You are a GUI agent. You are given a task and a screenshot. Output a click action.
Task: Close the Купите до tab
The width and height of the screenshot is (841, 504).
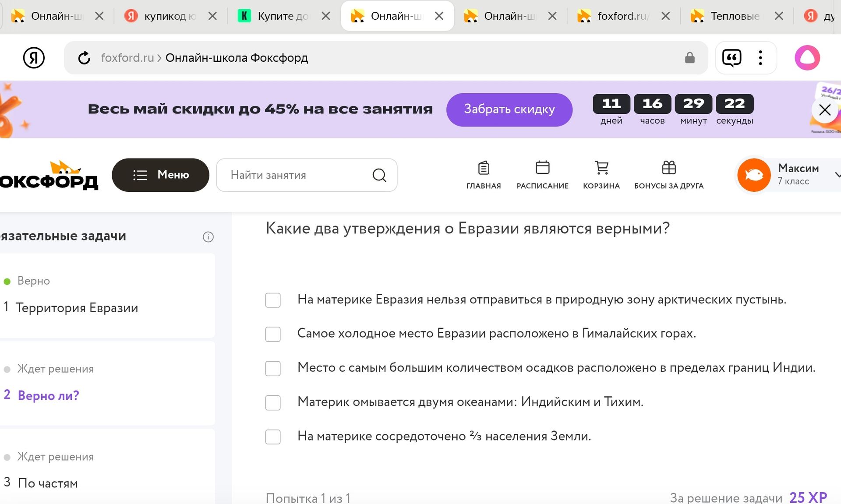pyautogui.click(x=326, y=16)
